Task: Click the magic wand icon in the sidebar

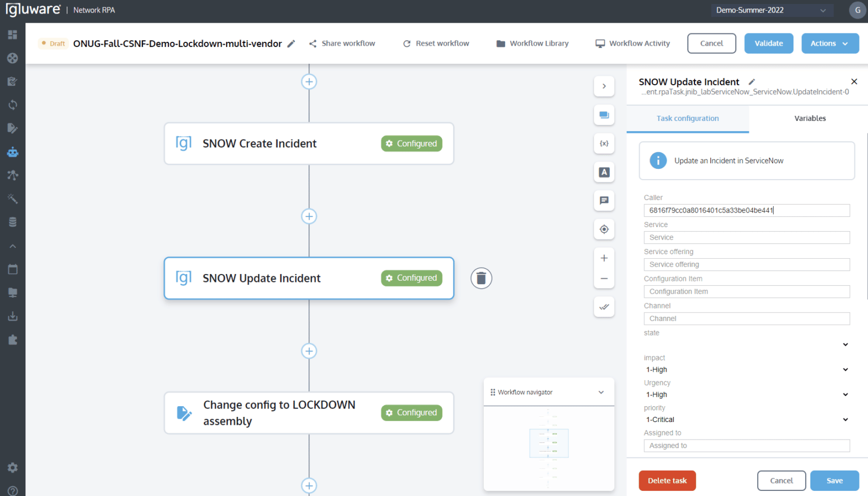Action: pos(12,198)
